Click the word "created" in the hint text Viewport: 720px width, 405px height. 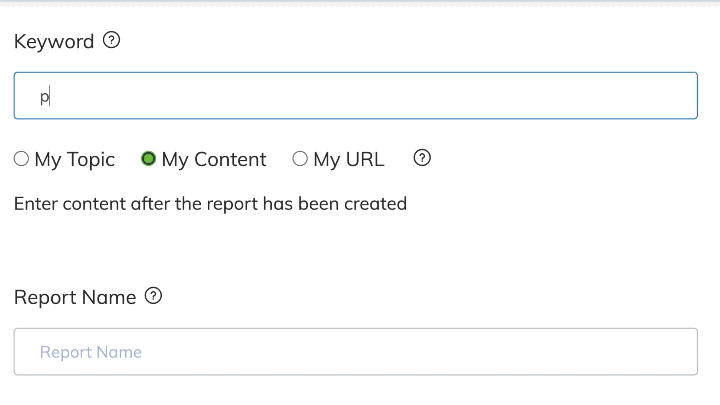coord(374,204)
